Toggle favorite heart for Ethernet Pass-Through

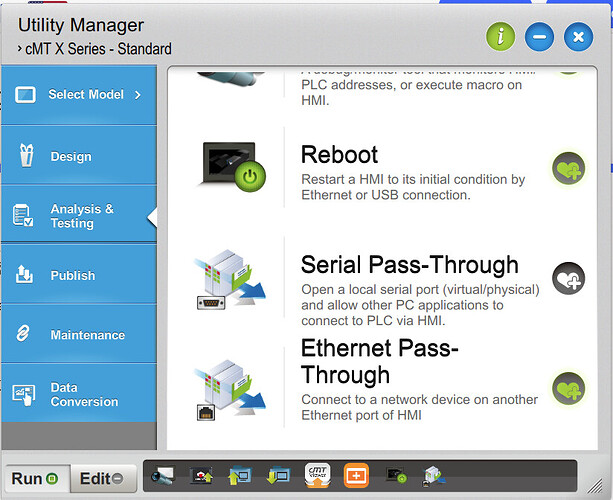[x=569, y=387]
